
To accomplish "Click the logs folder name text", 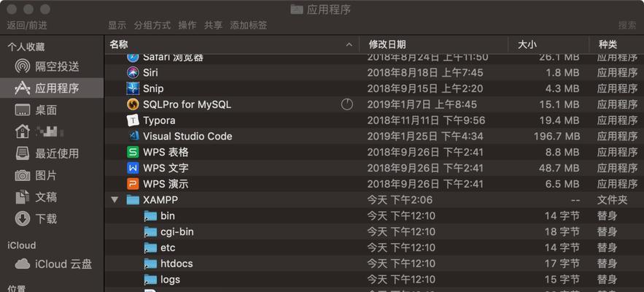I will tap(171, 280).
